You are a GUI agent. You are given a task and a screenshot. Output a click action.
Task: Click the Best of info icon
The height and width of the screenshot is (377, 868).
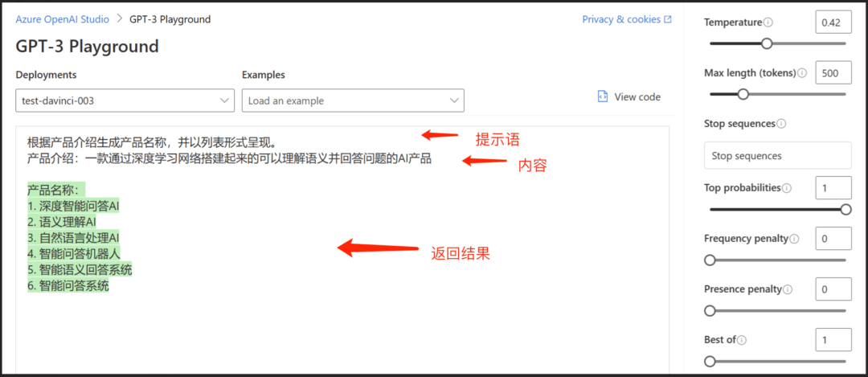(x=743, y=340)
